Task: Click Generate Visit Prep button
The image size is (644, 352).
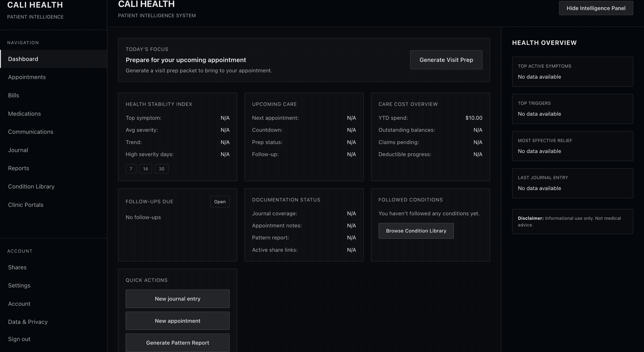Action: pyautogui.click(x=446, y=60)
